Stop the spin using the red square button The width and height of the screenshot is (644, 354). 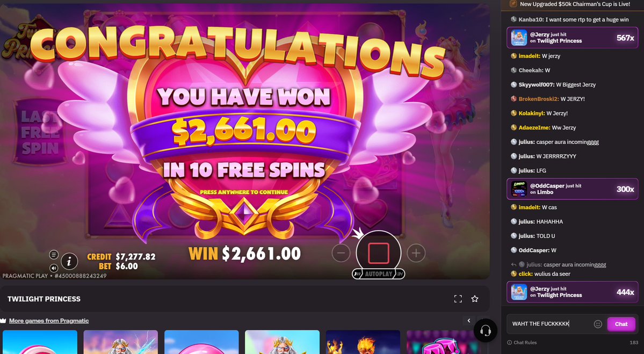coord(378,254)
